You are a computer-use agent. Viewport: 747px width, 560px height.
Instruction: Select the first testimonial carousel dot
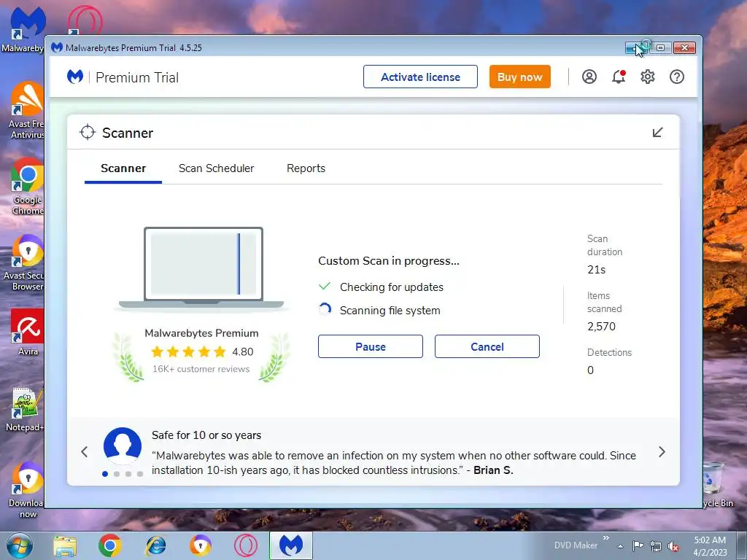[x=105, y=474]
